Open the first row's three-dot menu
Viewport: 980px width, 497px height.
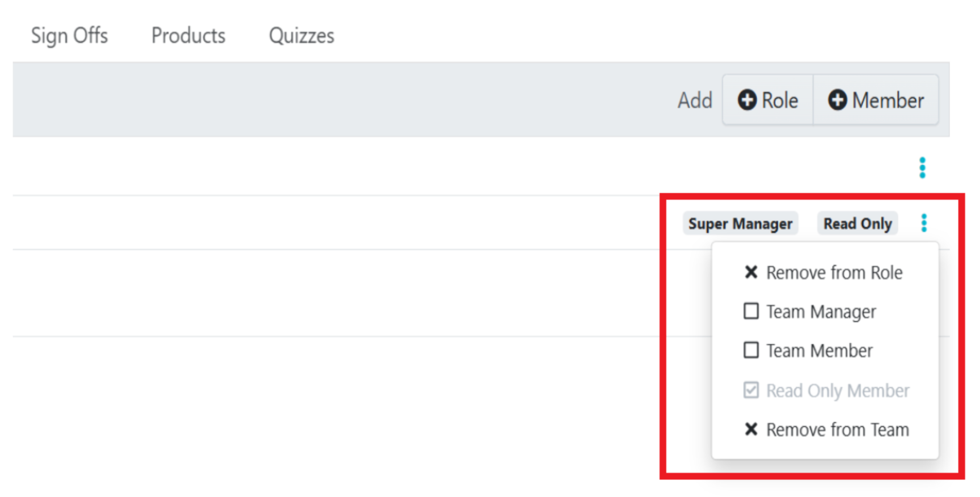click(922, 168)
